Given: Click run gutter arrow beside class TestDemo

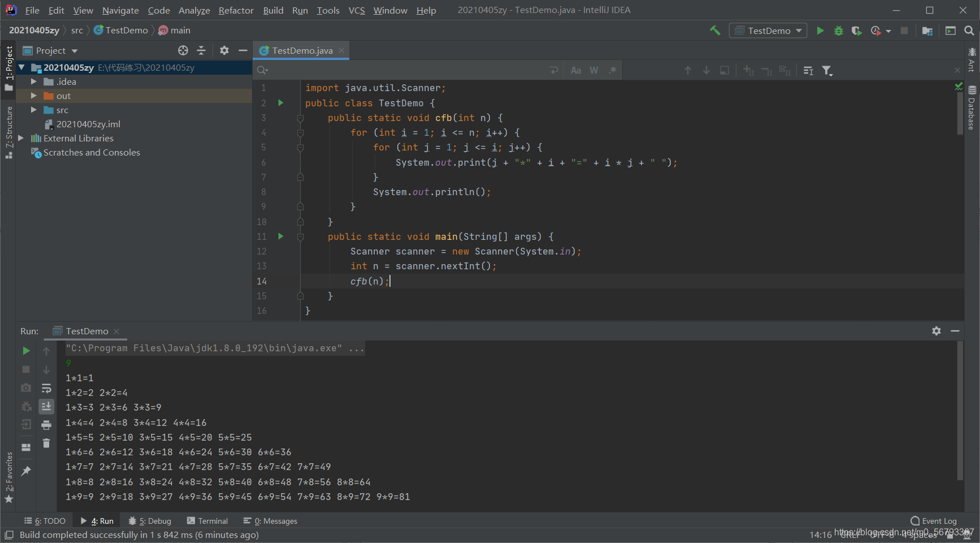Looking at the screenshot, I should coord(280,103).
